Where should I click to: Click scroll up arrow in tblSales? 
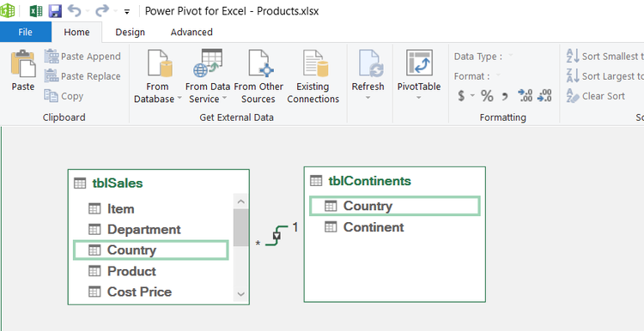click(241, 202)
